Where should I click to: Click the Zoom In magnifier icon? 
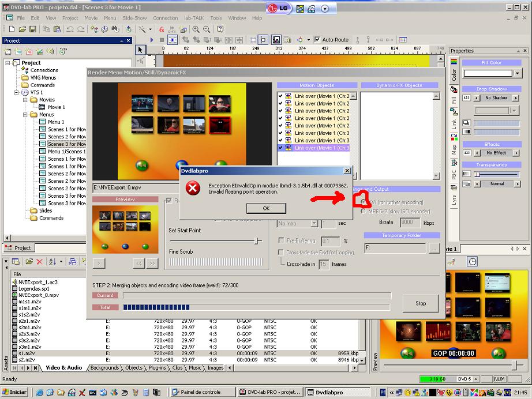tap(196, 29)
